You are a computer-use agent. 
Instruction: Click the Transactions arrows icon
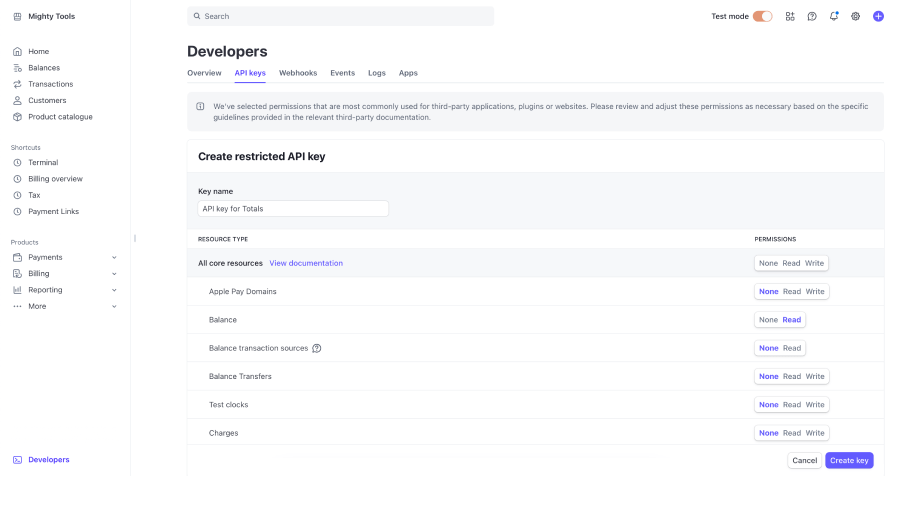point(17,84)
